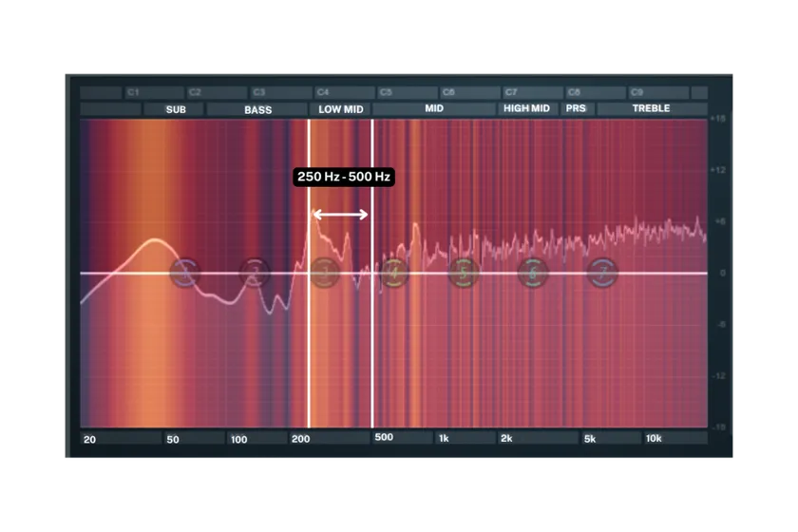Select EQ band node 1
This screenshot has height=532, width=798.
[184, 273]
